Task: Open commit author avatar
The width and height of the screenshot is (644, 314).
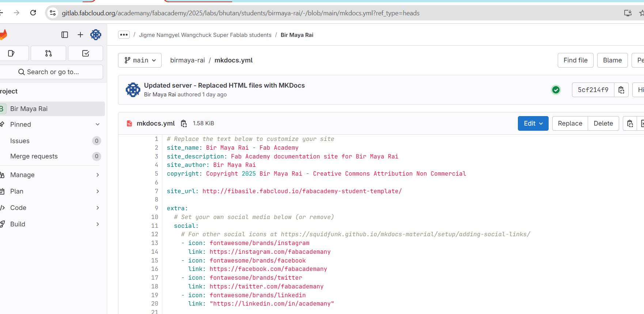Action: [x=133, y=90]
